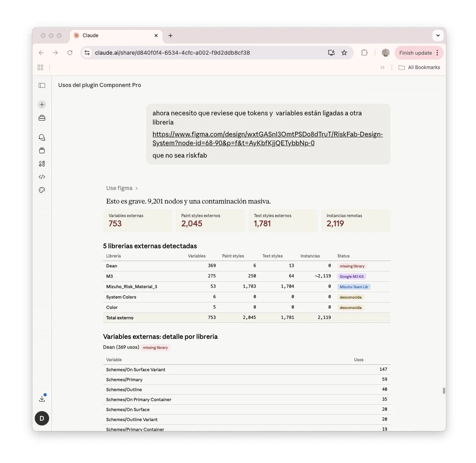Image resolution: width=476 pixels, height=463 pixels.
Task: Click the Schemes/Outline Variant row
Action: [246, 419]
